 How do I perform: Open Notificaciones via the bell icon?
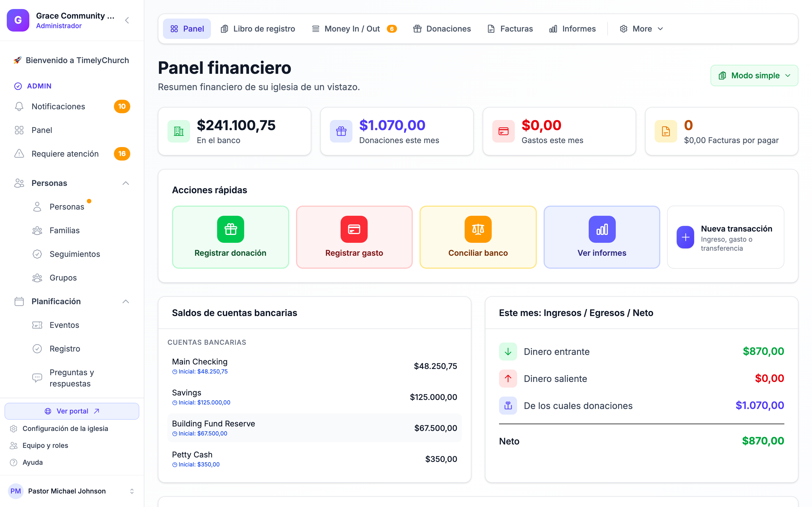(19, 106)
